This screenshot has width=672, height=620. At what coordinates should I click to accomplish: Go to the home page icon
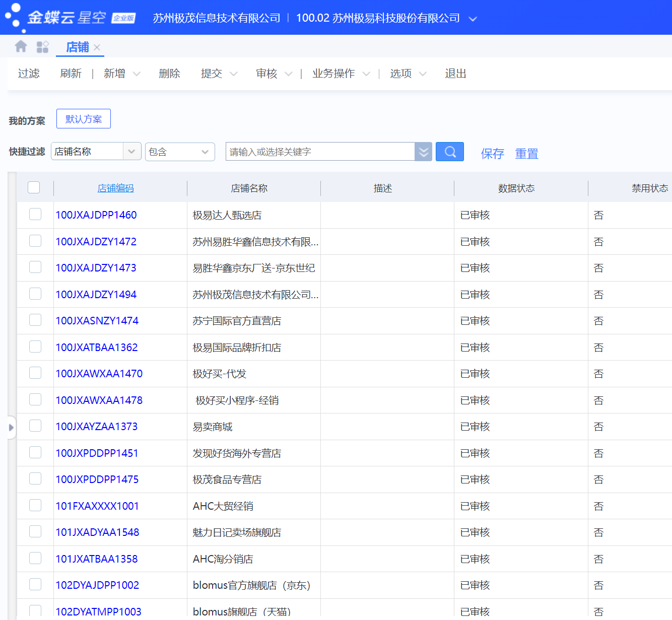click(21, 47)
